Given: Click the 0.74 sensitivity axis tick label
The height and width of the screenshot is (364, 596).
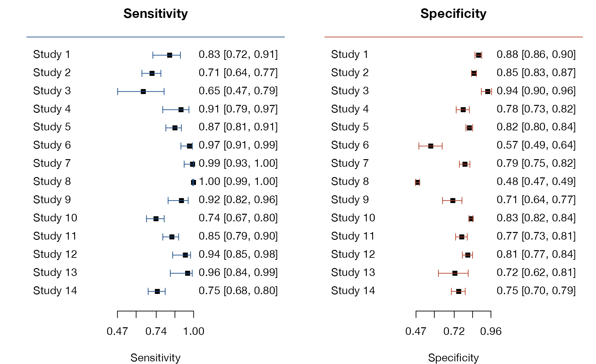Looking at the screenshot, I should [x=156, y=331].
